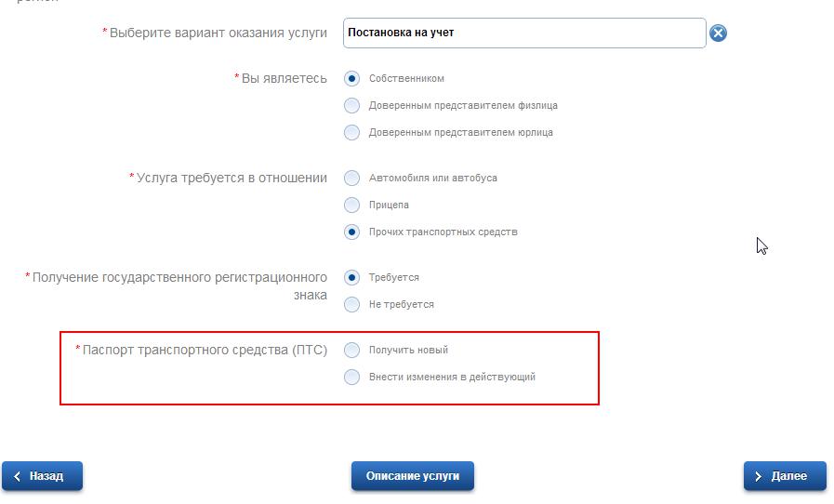Click the "Услуга требуется в отношении" label
The width and height of the screenshot is (834, 504).
[232, 178]
